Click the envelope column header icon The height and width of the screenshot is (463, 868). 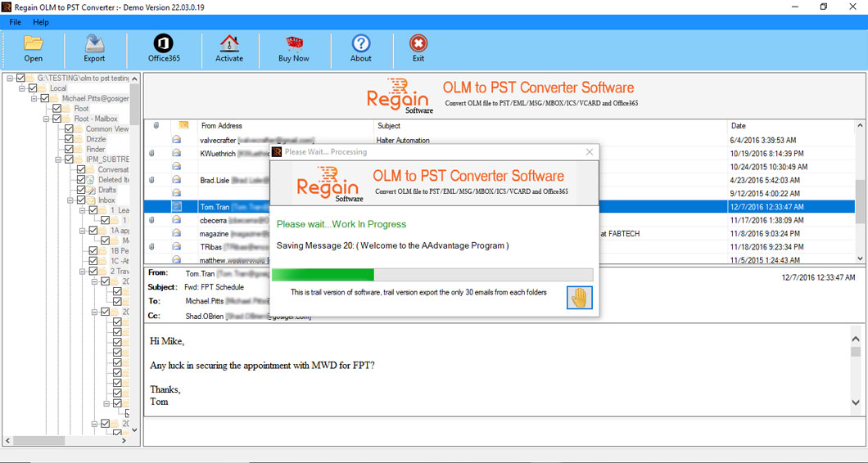click(183, 126)
